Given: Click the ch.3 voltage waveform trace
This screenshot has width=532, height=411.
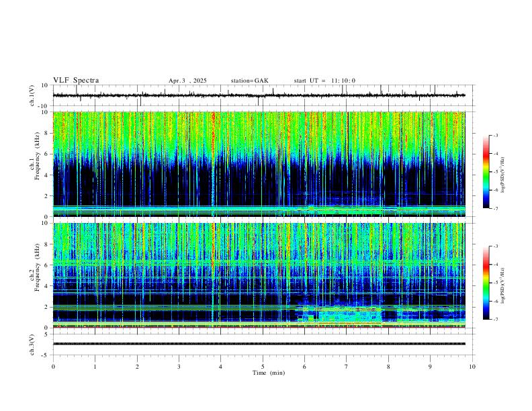Looking at the screenshot, I should (259, 344).
